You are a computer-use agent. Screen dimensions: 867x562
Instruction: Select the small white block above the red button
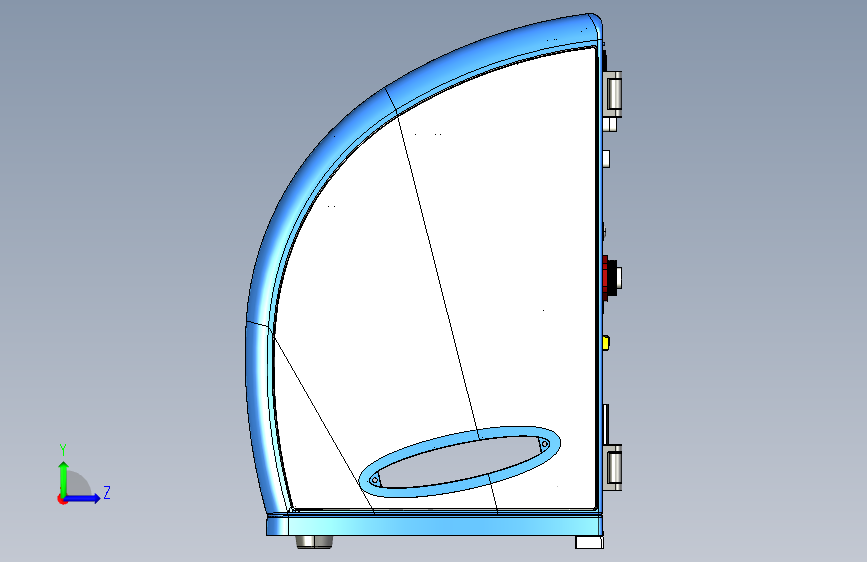point(606,159)
